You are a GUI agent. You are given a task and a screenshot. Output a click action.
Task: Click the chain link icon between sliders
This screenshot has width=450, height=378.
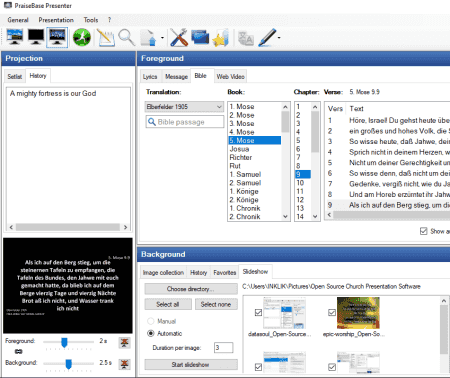click(x=19, y=351)
